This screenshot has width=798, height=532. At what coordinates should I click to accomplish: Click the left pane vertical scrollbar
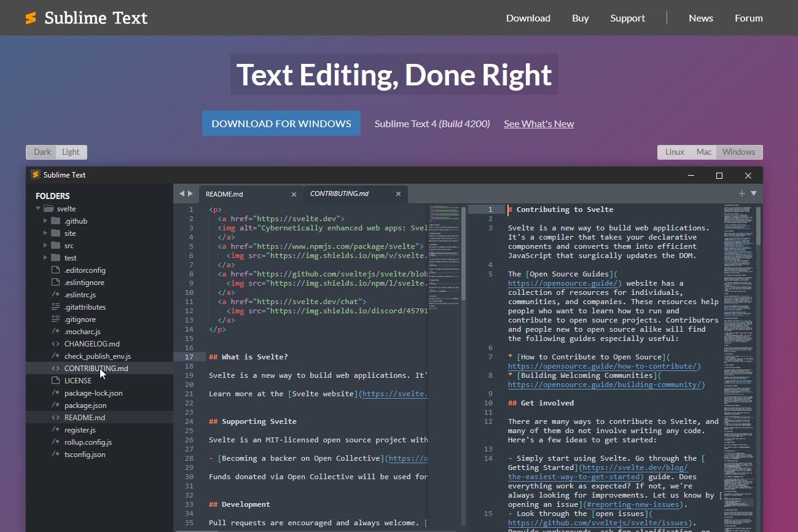464,255
